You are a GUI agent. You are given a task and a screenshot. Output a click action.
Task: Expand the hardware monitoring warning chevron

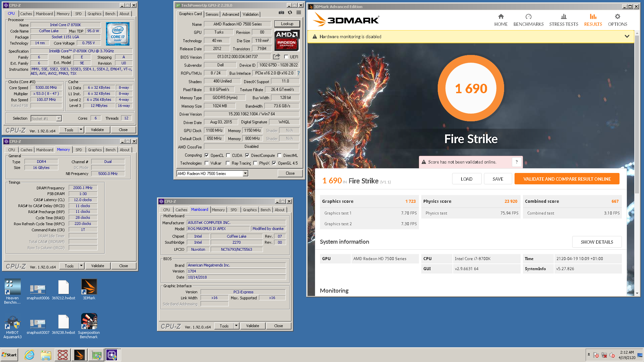click(x=627, y=37)
